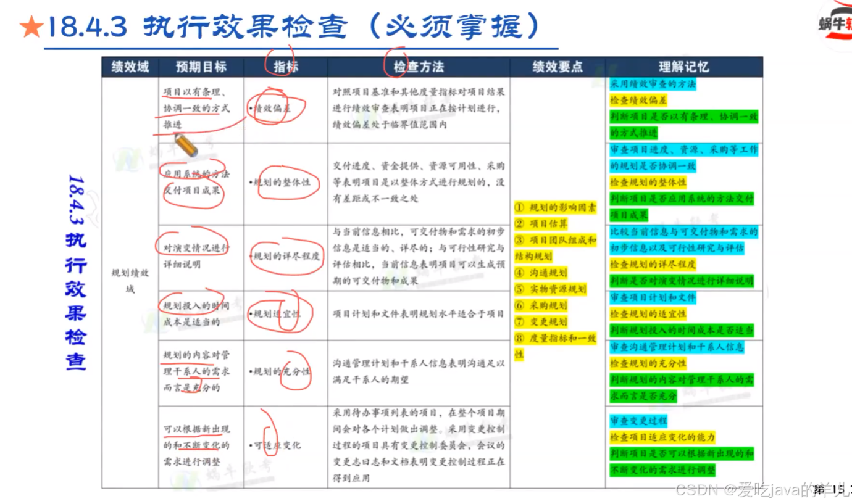Image resolution: width=852 pixels, height=504 pixels.
Task: Click key point ④ 沟通规划
Action: pos(541,273)
